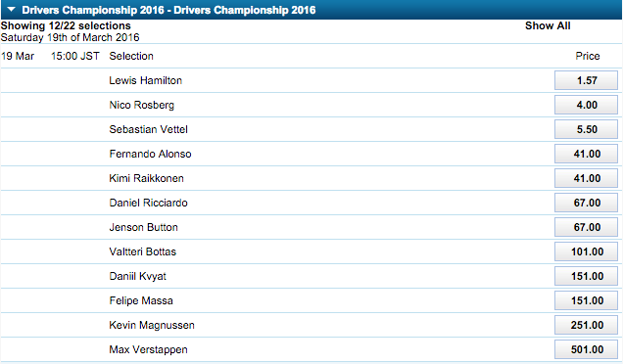Click the Lewis Hamilton selection name
The height and width of the screenshot is (364, 623).
(x=145, y=80)
